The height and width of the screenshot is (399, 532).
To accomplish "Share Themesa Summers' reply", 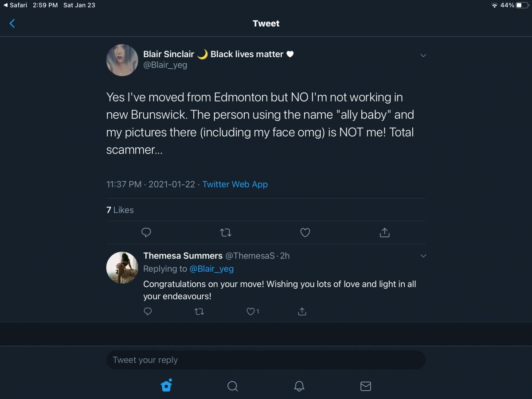I will (x=302, y=312).
